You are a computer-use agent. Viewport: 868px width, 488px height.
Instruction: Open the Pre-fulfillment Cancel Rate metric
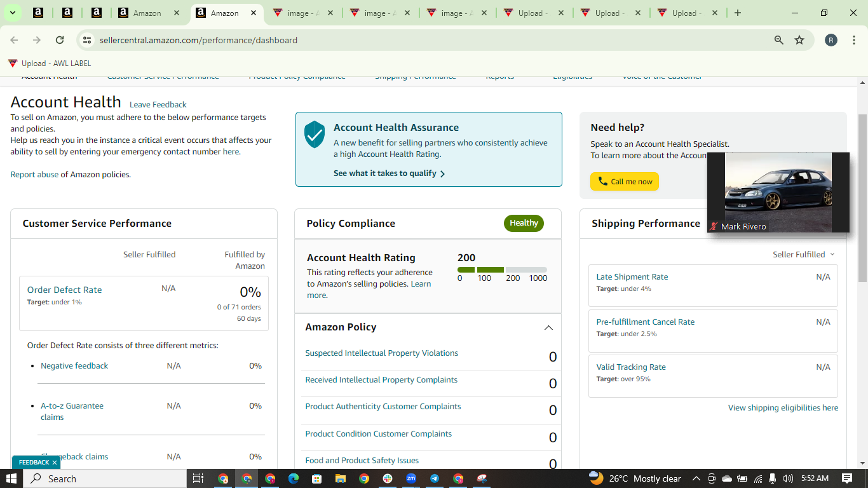(646, 322)
